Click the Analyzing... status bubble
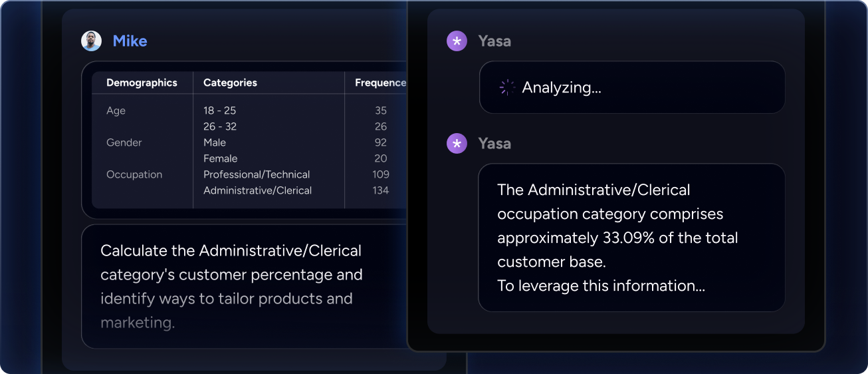This screenshot has height=374, width=868. (x=631, y=87)
